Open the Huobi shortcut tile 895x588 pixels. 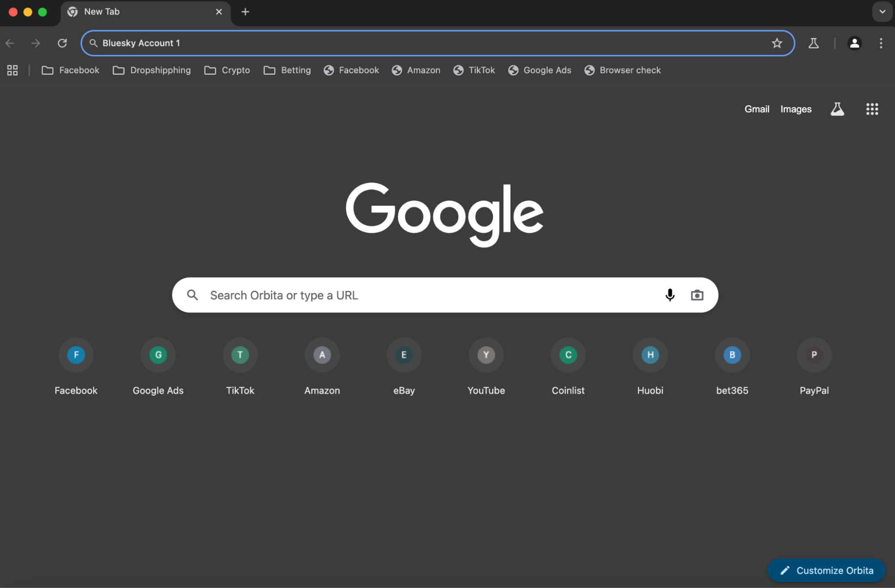(650, 367)
